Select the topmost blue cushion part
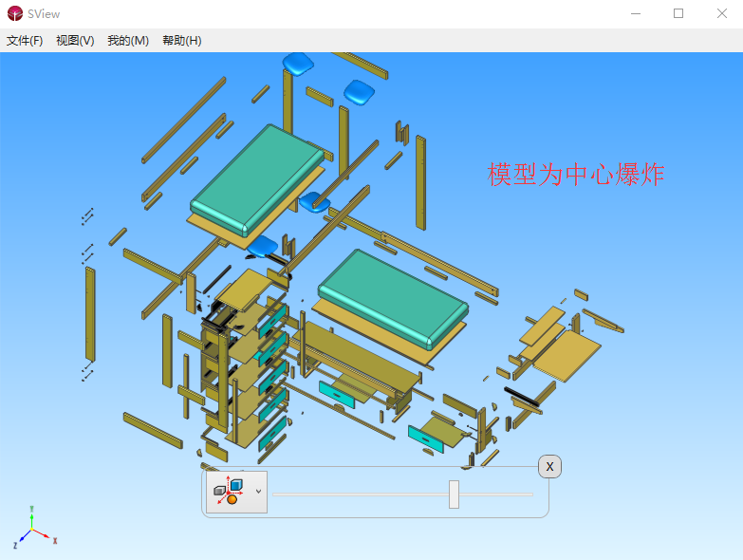 (298, 64)
